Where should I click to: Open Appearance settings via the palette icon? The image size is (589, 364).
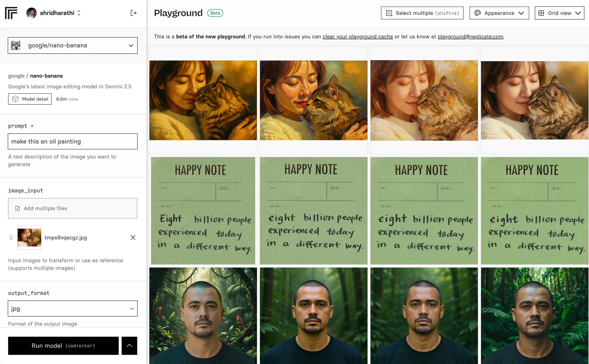(x=478, y=13)
